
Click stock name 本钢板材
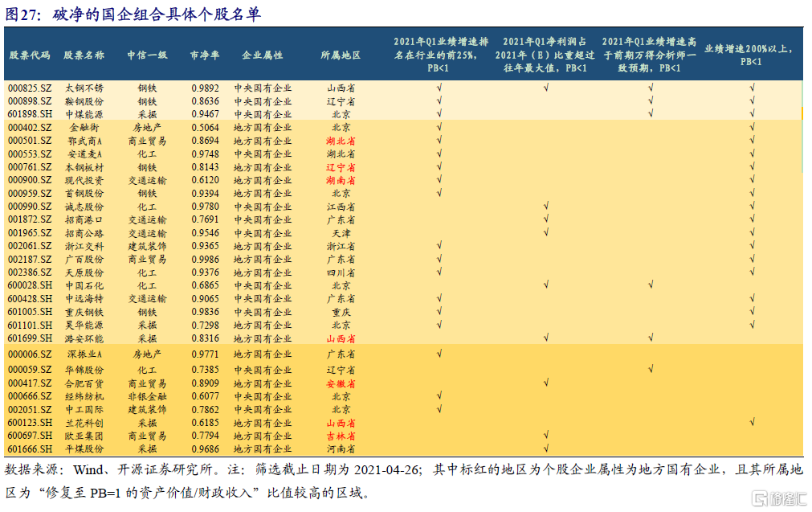pyautogui.click(x=84, y=167)
